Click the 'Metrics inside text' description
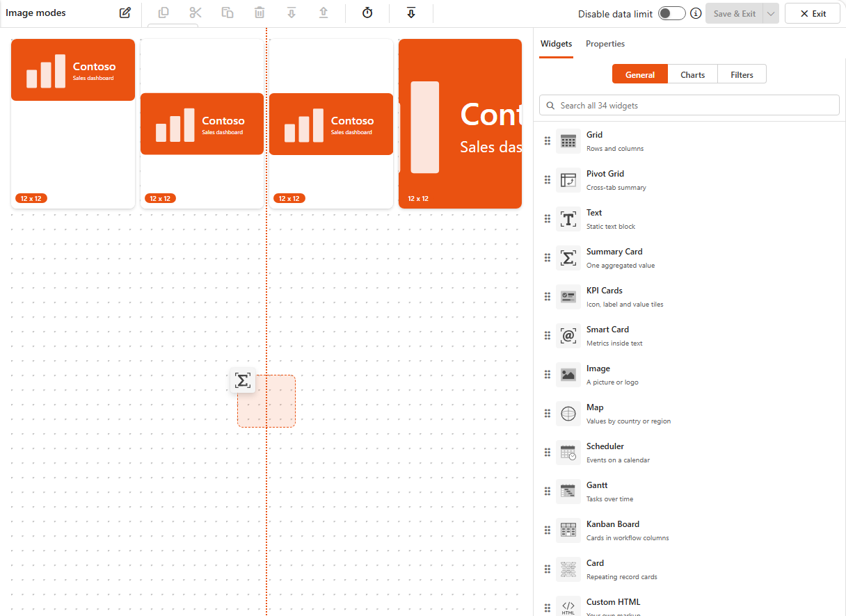 click(x=614, y=343)
